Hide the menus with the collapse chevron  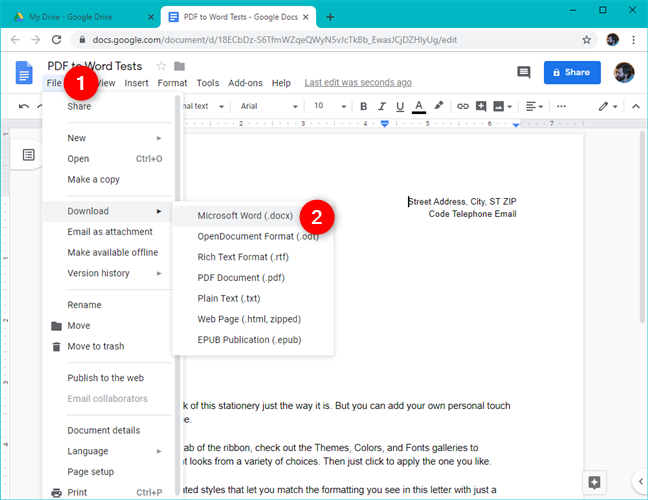(636, 106)
